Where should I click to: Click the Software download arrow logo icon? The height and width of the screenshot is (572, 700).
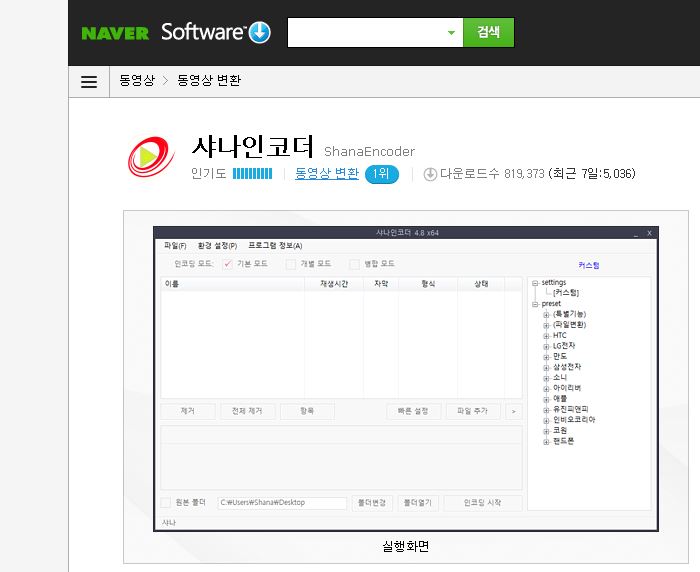(259, 33)
